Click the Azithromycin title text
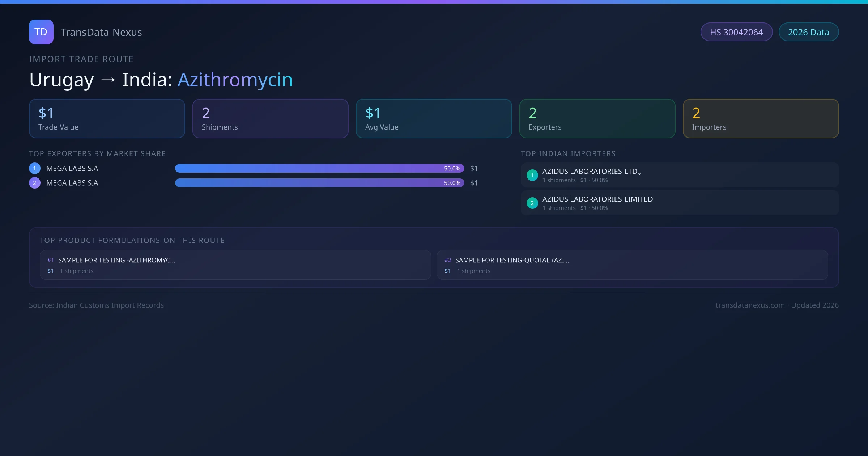Viewport: 868px width, 456px height. pos(235,80)
